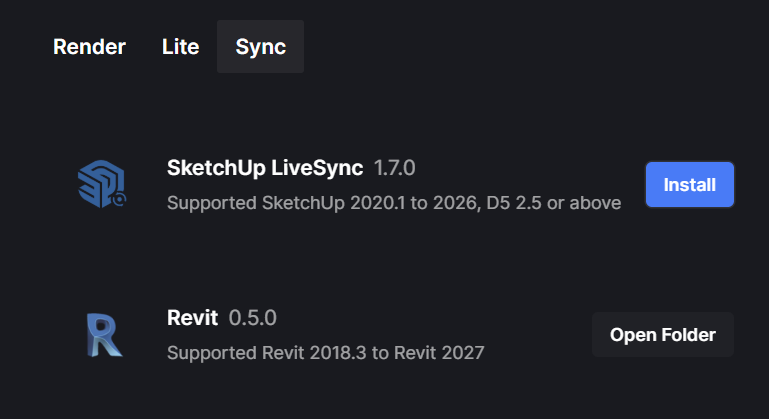Click the word LiveSync in plugin title

pos(317,168)
